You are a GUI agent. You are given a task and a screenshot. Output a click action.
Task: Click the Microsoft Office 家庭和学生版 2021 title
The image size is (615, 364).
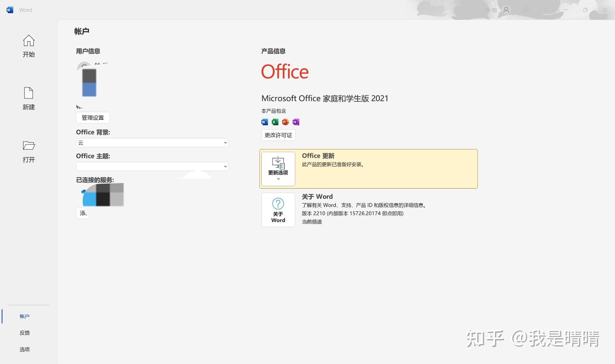pos(325,98)
